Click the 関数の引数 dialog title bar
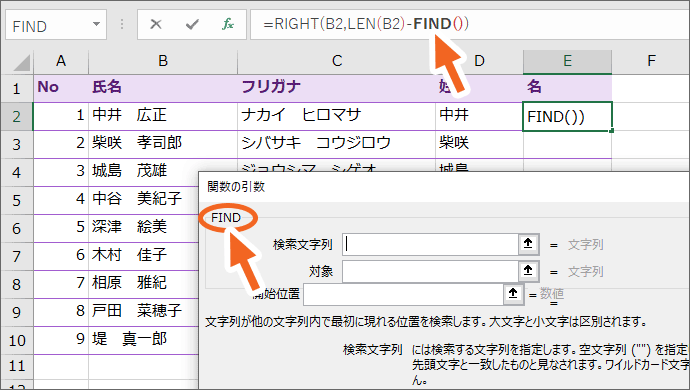Viewport: 690px width, 390px height. click(444, 187)
